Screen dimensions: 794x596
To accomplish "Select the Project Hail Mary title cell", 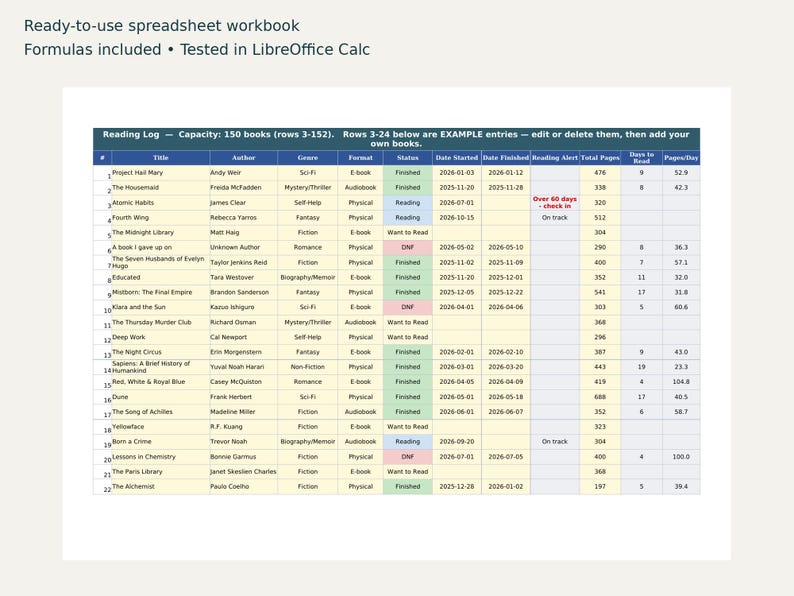I will click(161, 173).
